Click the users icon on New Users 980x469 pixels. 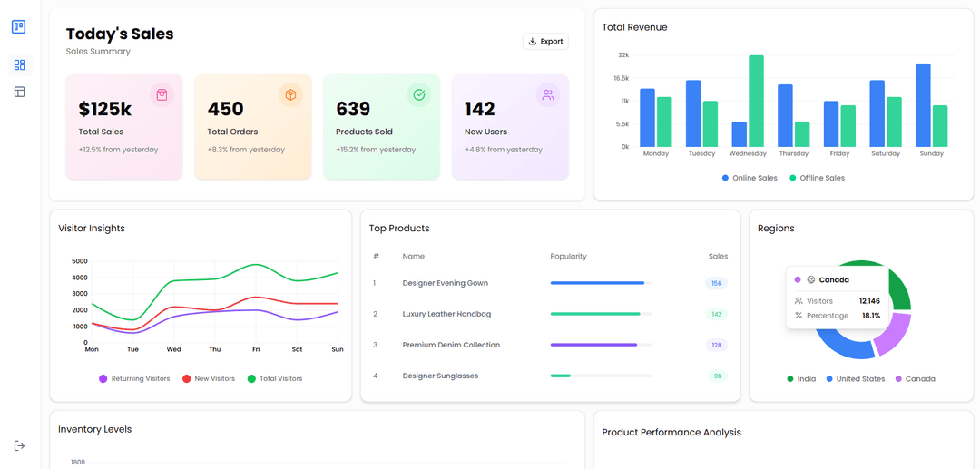[x=547, y=94]
